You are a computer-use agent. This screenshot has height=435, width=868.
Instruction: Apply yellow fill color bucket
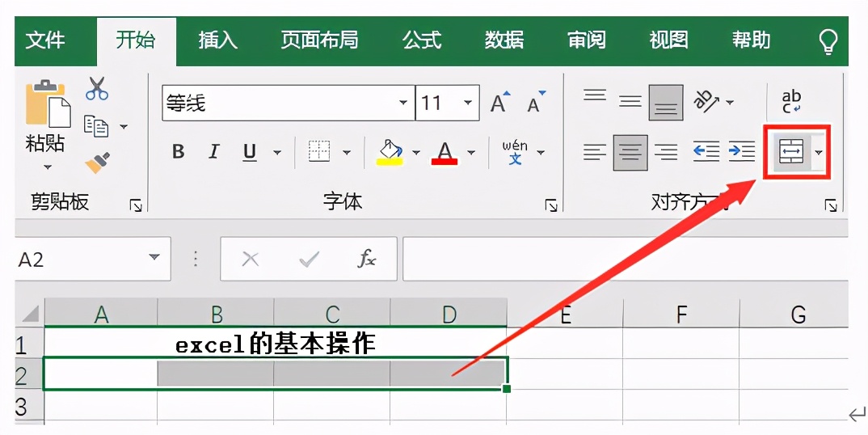coord(390,152)
